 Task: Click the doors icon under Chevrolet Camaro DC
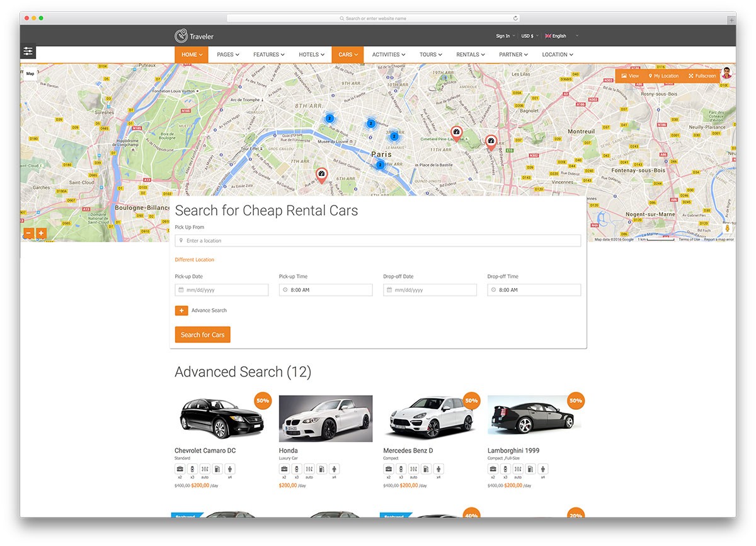tap(192, 469)
